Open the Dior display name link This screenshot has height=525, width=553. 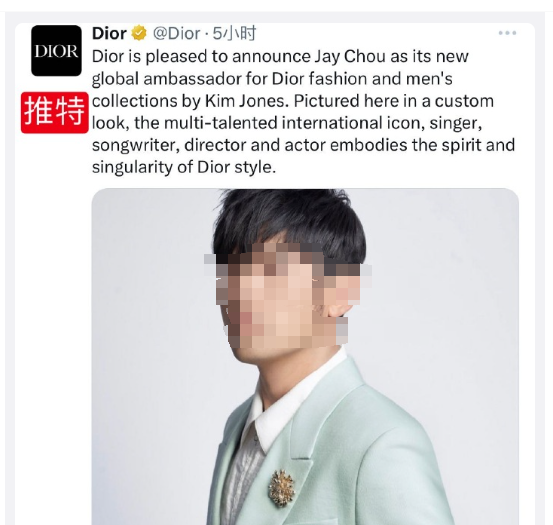[109, 33]
